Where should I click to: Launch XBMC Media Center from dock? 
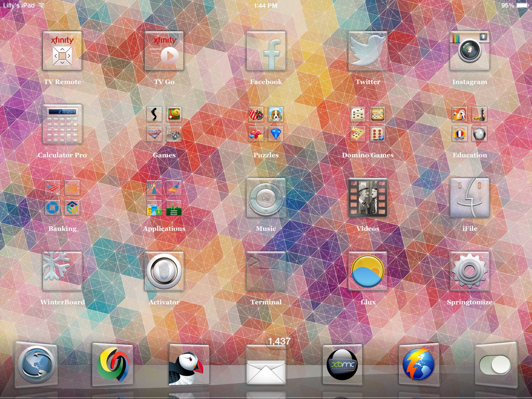click(x=342, y=364)
